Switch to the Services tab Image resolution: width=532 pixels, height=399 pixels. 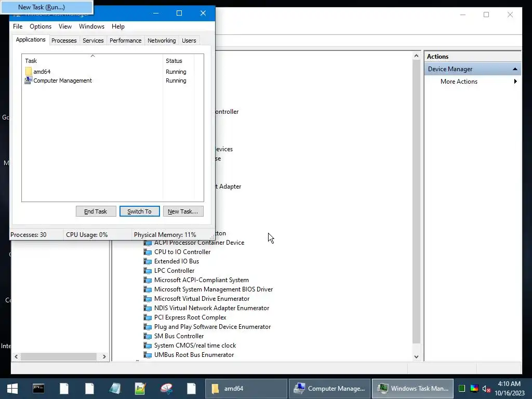coord(93,41)
